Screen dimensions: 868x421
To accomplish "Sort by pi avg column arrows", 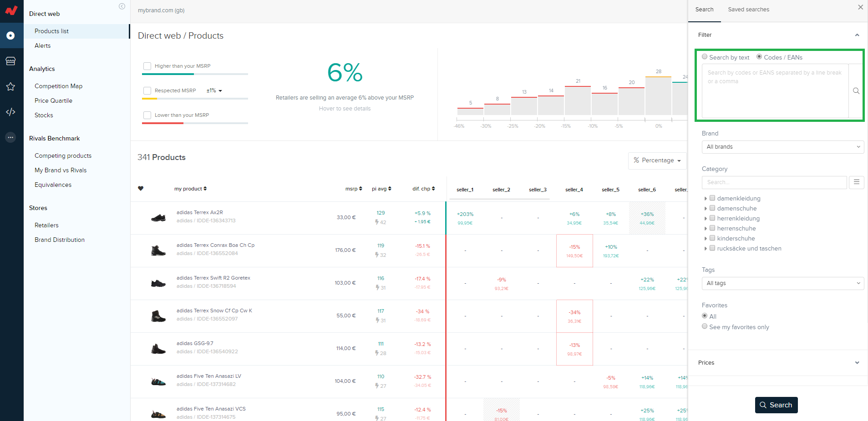I will click(390, 189).
